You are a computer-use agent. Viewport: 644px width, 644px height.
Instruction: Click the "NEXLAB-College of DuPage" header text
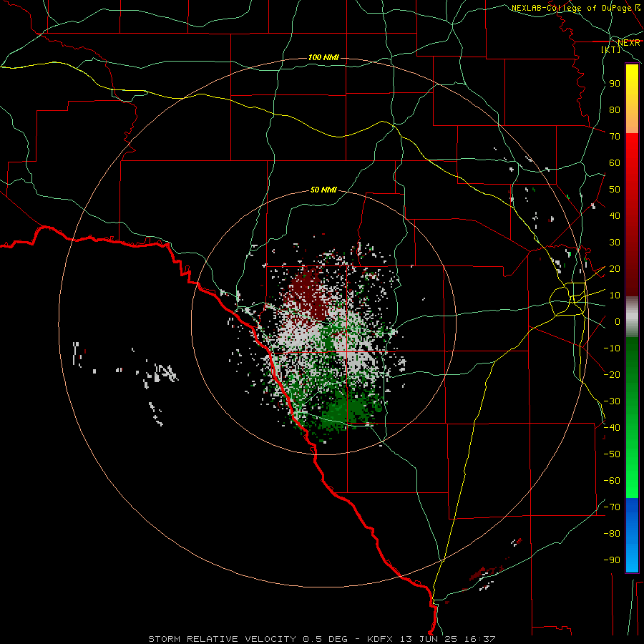572,8
